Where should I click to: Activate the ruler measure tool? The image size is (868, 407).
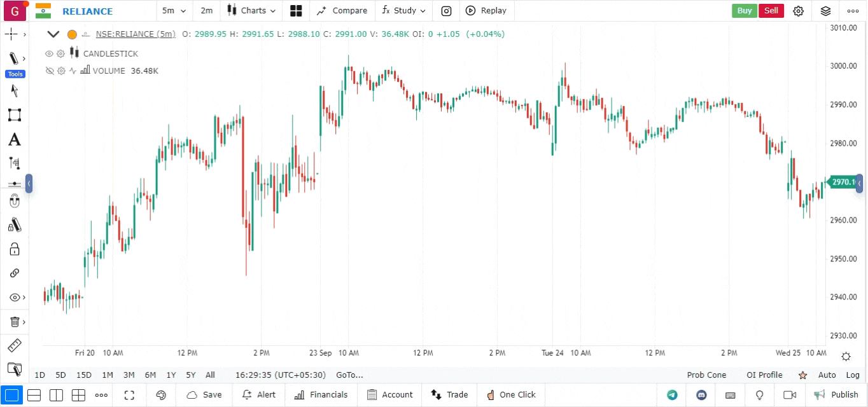pyautogui.click(x=14, y=346)
